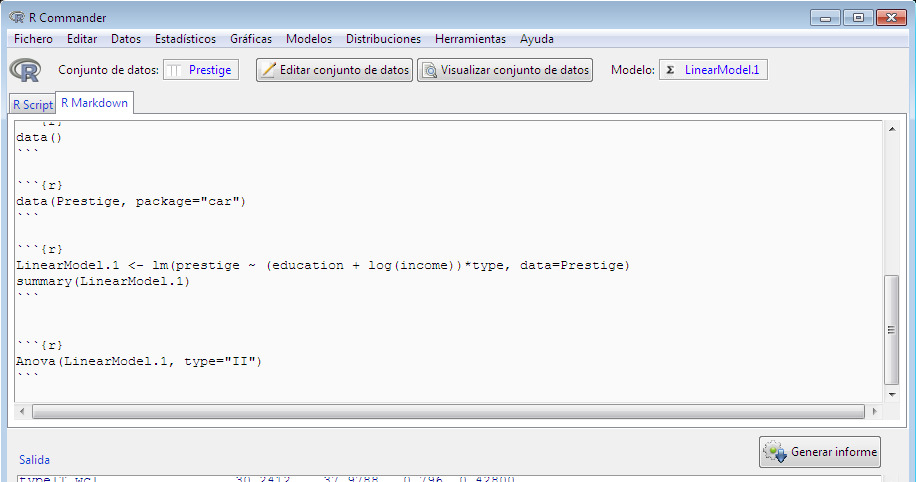Image resolution: width=916 pixels, height=482 pixels.
Task: Click the LinearModel.1 active model button
Action: (x=713, y=70)
